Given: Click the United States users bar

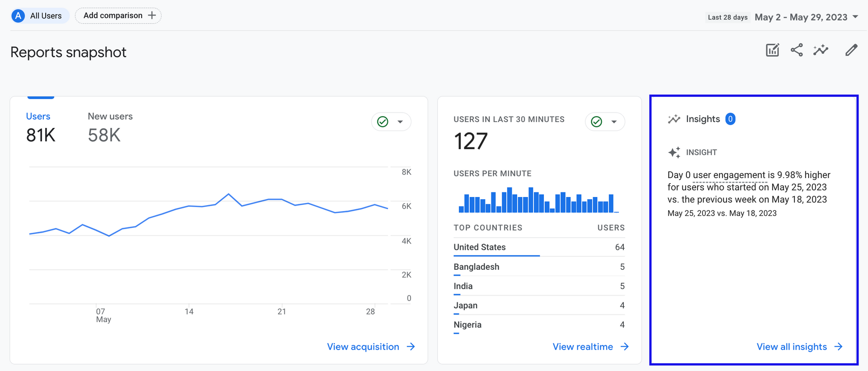Looking at the screenshot, I should coord(496,256).
